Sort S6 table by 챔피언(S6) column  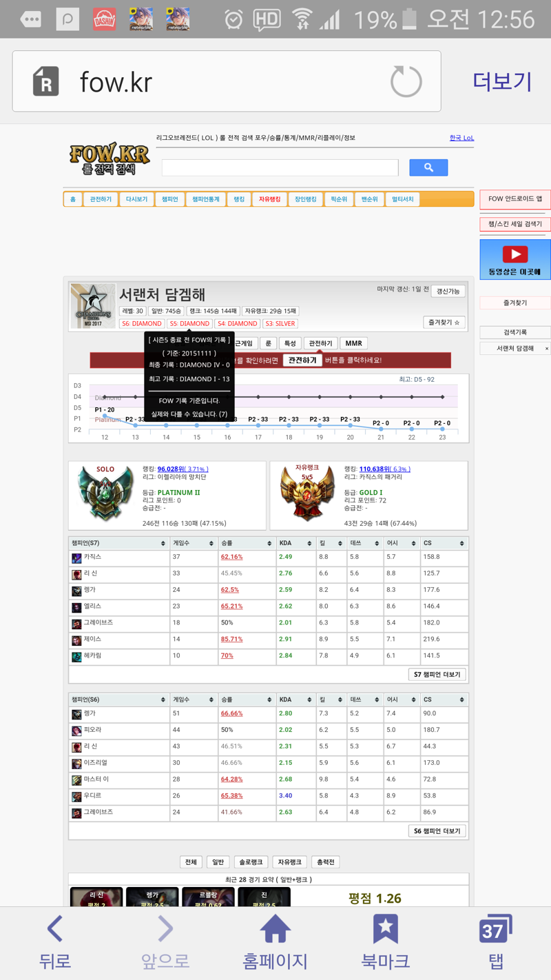pyautogui.click(x=118, y=700)
